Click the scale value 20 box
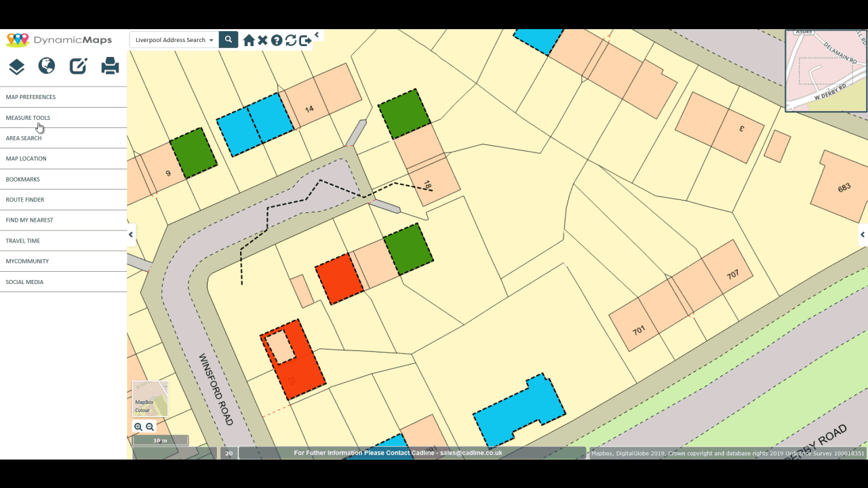Screen dimensions: 868x488 (x=229, y=453)
